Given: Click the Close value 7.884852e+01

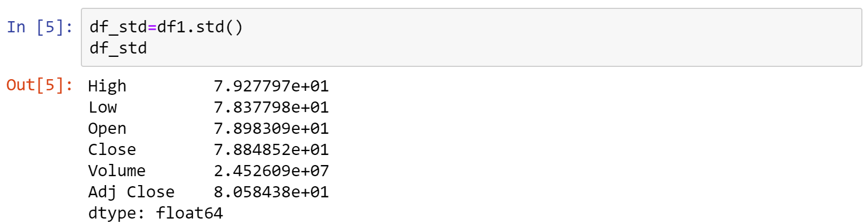Looking at the screenshot, I should click(271, 149).
